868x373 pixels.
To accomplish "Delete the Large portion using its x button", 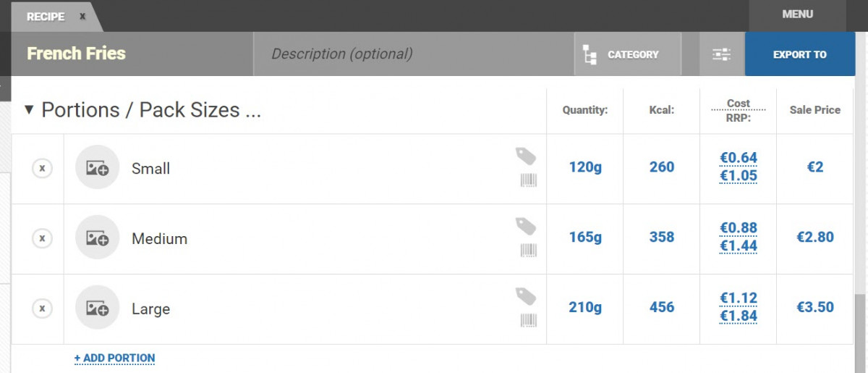I will pos(42,309).
